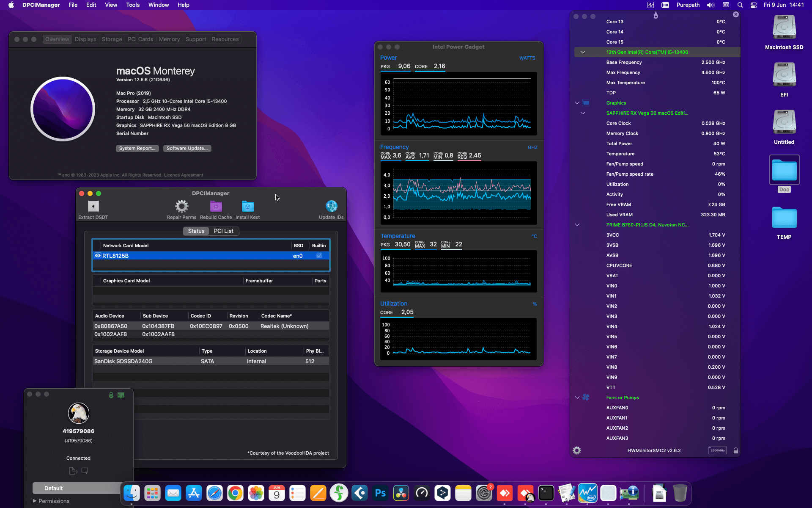The height and width of the screenshot is (508, 812).
Task: Launch DaVinci Resolve from the Dock
Action: click(x=401, y=493)
